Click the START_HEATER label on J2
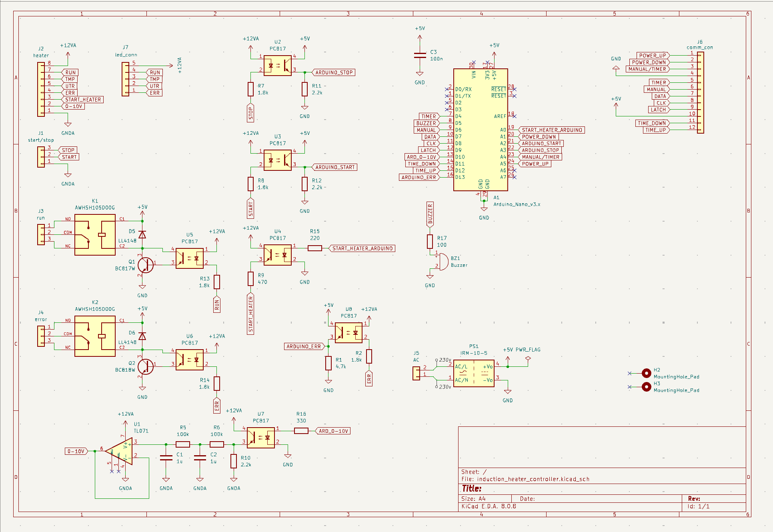This screenshot has height=532, width=773. pyautogui.click(x=82, y=100)
